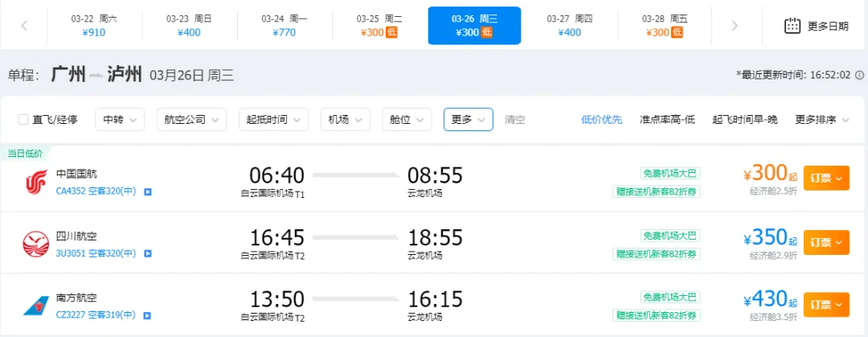Click flight number CZ3227 空客319(中)
This screenshot has height=337, width=868.
[96, 315]
